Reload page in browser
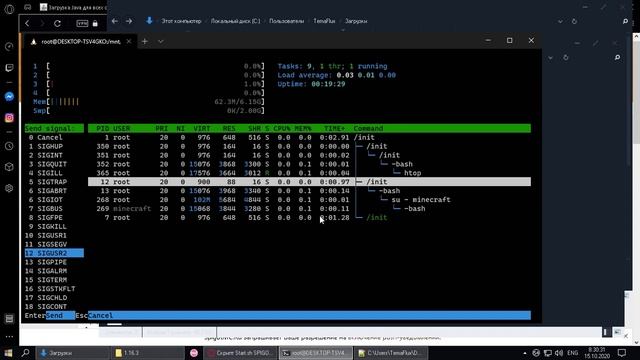The height and width of the screenshot is (360, 640). click(x=58, y=23)
